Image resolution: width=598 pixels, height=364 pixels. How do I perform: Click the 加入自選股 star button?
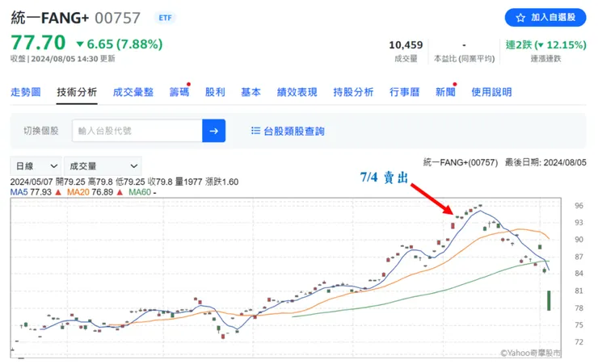tap(545, 18)
